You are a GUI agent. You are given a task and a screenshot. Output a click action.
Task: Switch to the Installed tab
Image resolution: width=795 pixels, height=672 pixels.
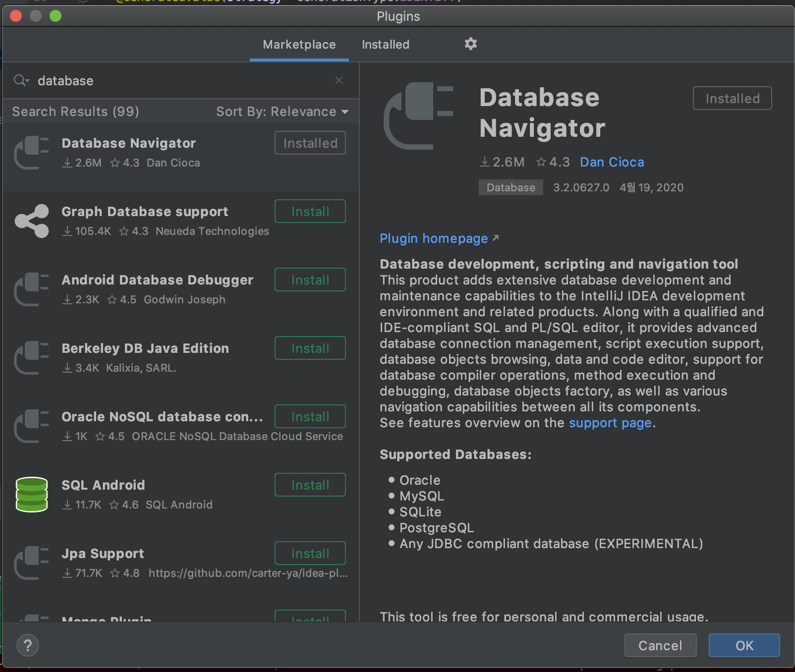tap(386, 45)
